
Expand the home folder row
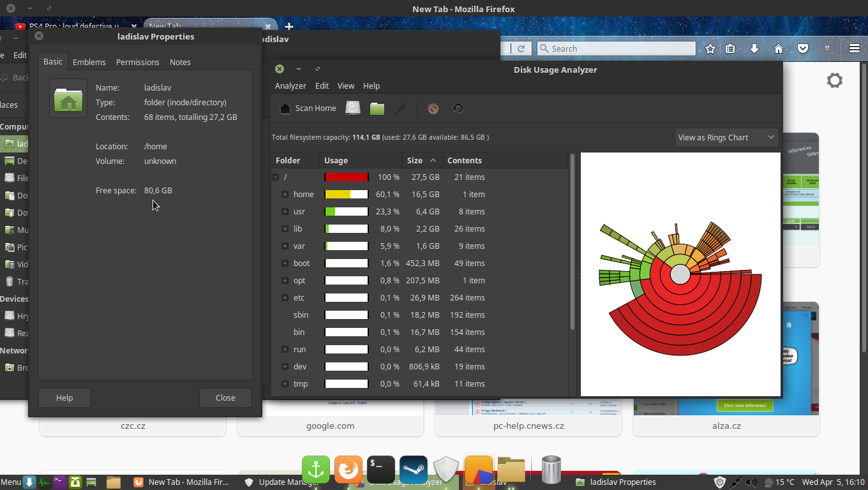click(x=285, y=195)
